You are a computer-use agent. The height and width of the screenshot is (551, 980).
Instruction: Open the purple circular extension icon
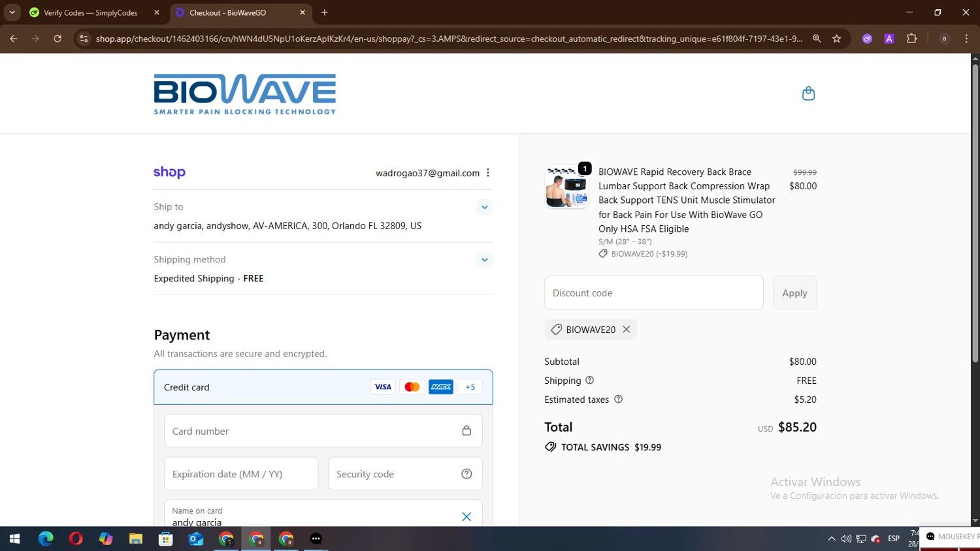[x=867, y=39]
